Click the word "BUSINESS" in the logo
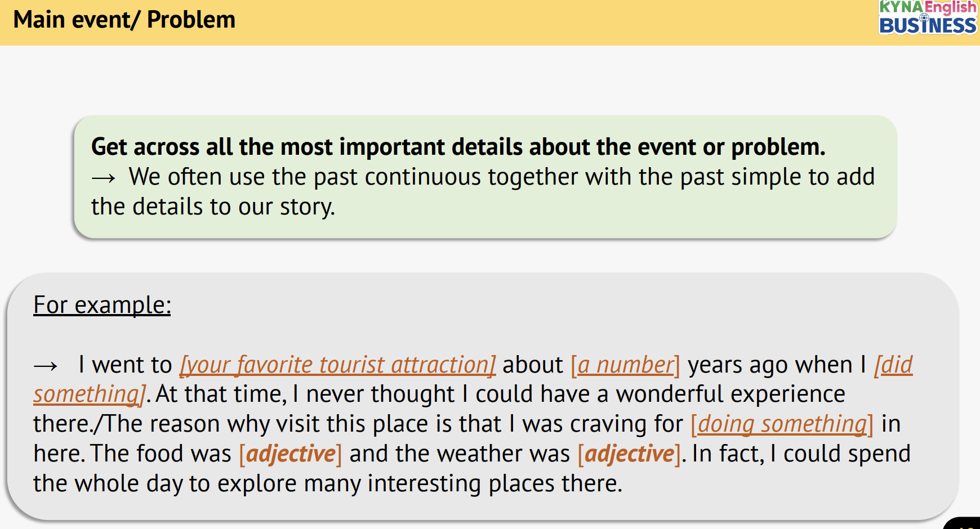 pos(927,26)
